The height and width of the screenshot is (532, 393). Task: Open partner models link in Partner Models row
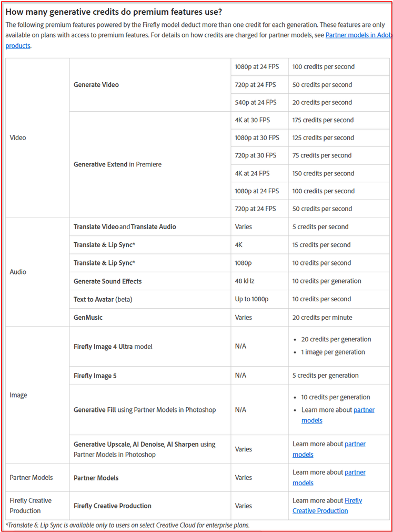click(x=355, y=472)
